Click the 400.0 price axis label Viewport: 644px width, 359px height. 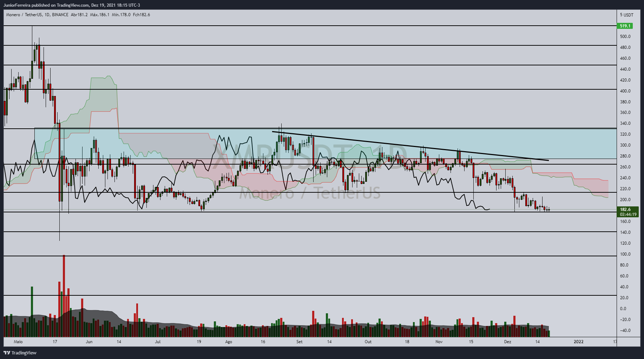[x=625, y=91]
